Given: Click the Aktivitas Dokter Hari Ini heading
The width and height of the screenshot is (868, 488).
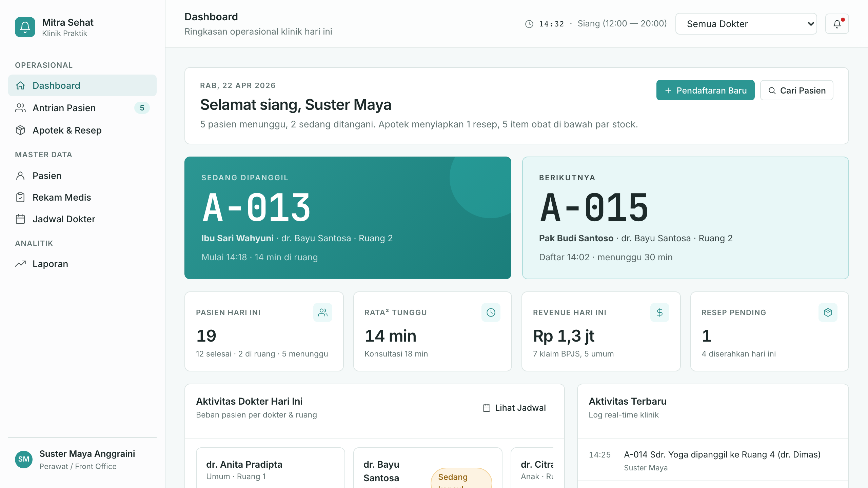Looking at the screenshot, I should point(249,401).
